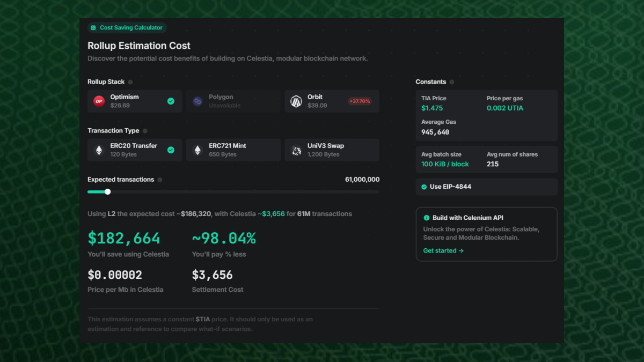Click the +37.70% badge on Orbit
Screen dimensions: 644x362
pos(360,101)
